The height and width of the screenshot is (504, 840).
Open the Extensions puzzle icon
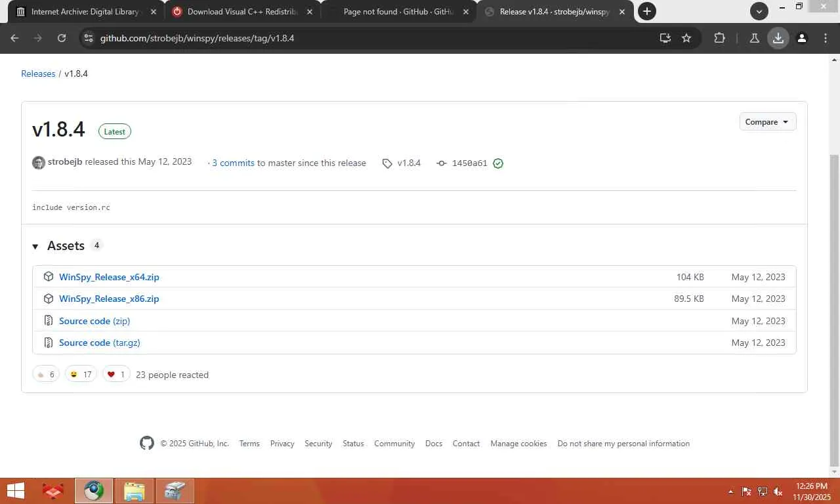tap(720, 38)
